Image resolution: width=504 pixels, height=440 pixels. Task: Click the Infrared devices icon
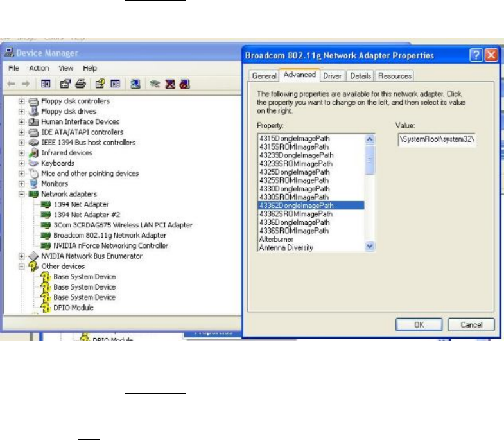pyautogui.click(x=33, y=153)
